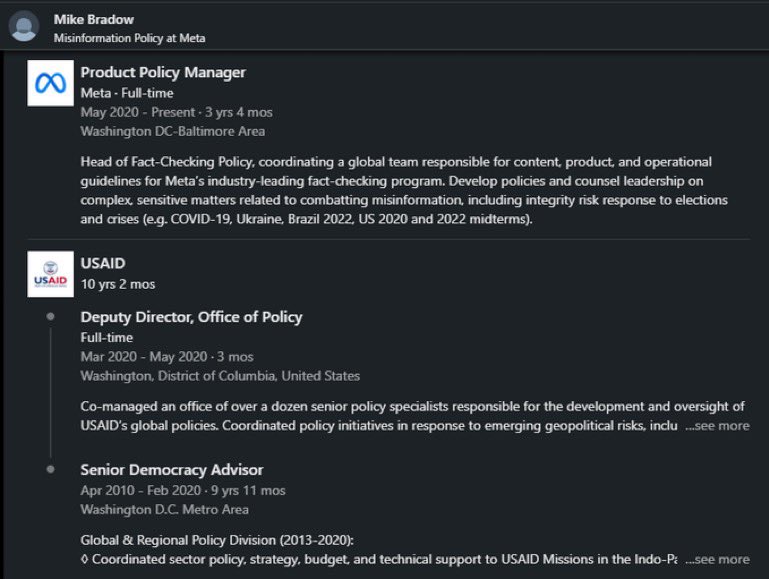Click timeline dot beside Senior Democracy Advisor
The image size is (769, 579).
50,469
